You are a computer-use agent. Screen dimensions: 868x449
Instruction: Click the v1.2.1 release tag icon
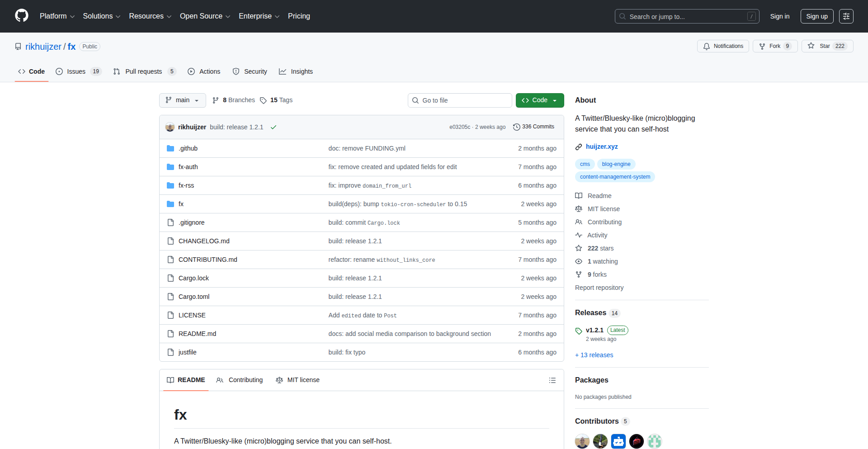(578, 331)
